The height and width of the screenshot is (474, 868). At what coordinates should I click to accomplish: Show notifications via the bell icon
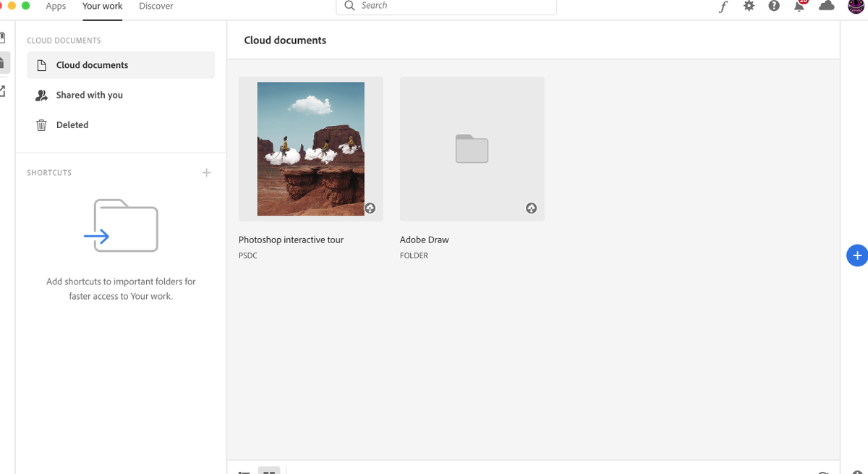click(x=799, y=6)
